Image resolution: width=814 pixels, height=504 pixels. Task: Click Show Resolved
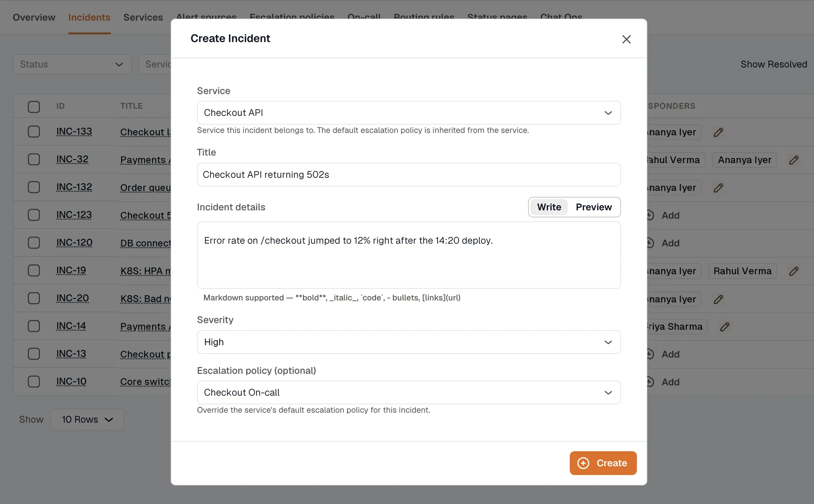pyautogui.click(x=773, y=64)
